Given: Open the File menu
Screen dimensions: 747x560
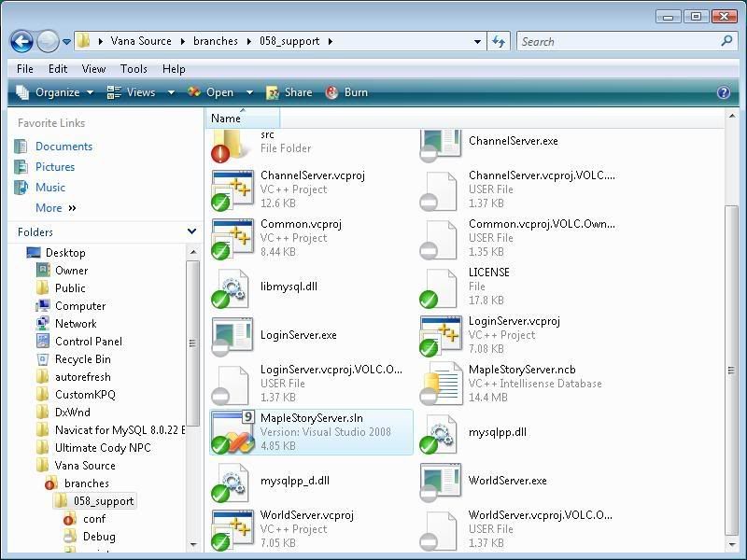Looking at the screenshot, I should 25,69.
